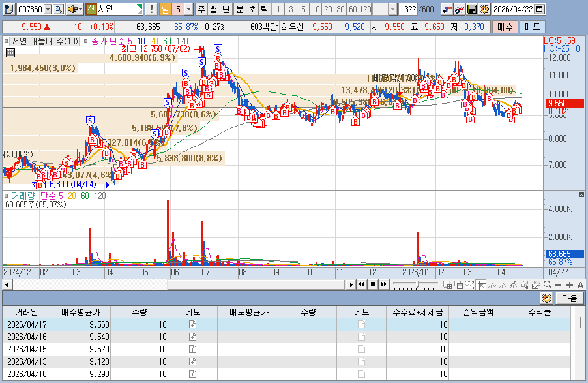The image size is (588, 383).
Task: Select second '초' chart period
Action: 252,9
